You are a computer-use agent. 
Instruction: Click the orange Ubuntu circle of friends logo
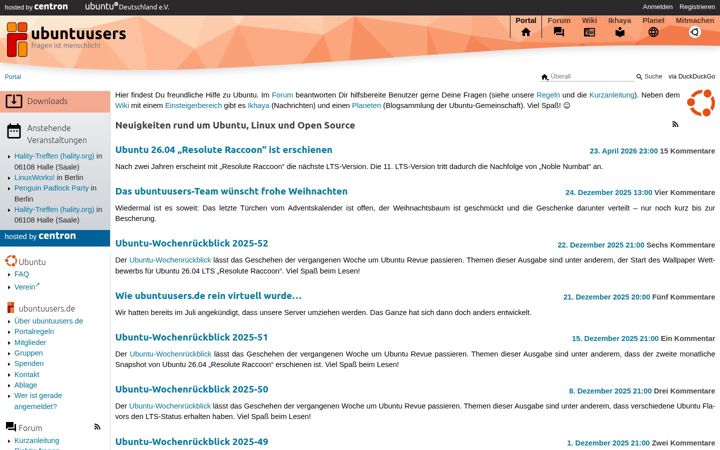[x=701, y=103]
